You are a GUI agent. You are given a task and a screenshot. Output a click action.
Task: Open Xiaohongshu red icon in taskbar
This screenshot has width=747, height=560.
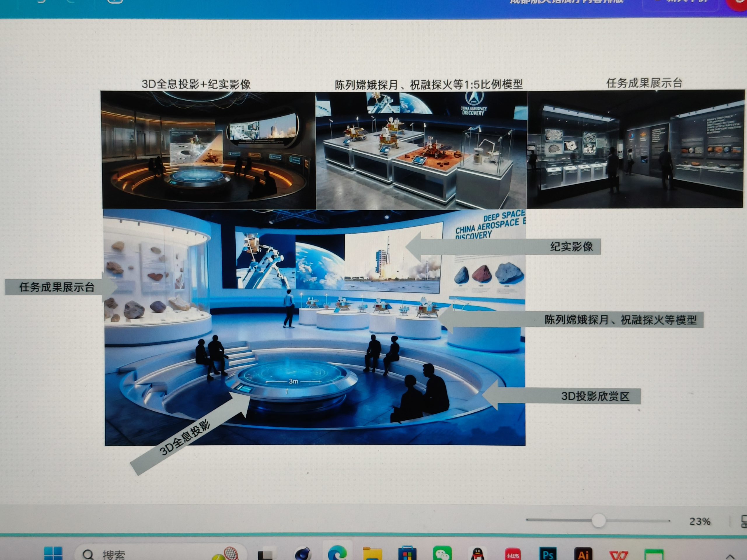click(512, 554)
